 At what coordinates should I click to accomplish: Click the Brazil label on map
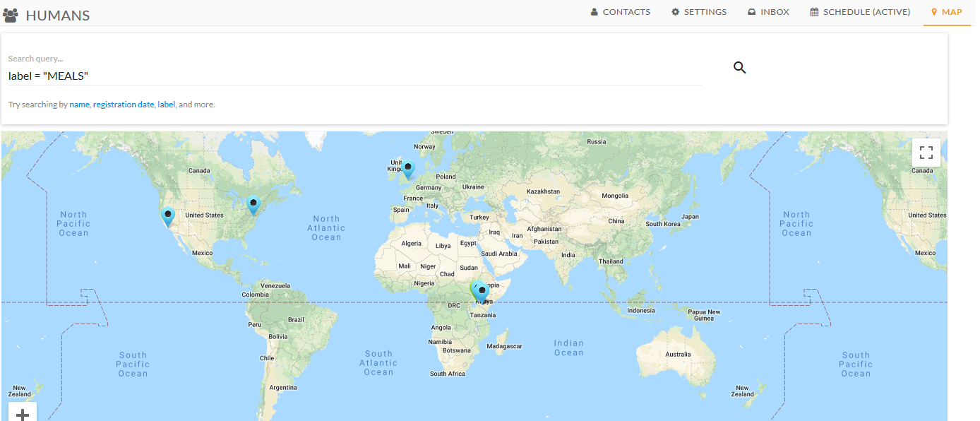pos(296,320)
